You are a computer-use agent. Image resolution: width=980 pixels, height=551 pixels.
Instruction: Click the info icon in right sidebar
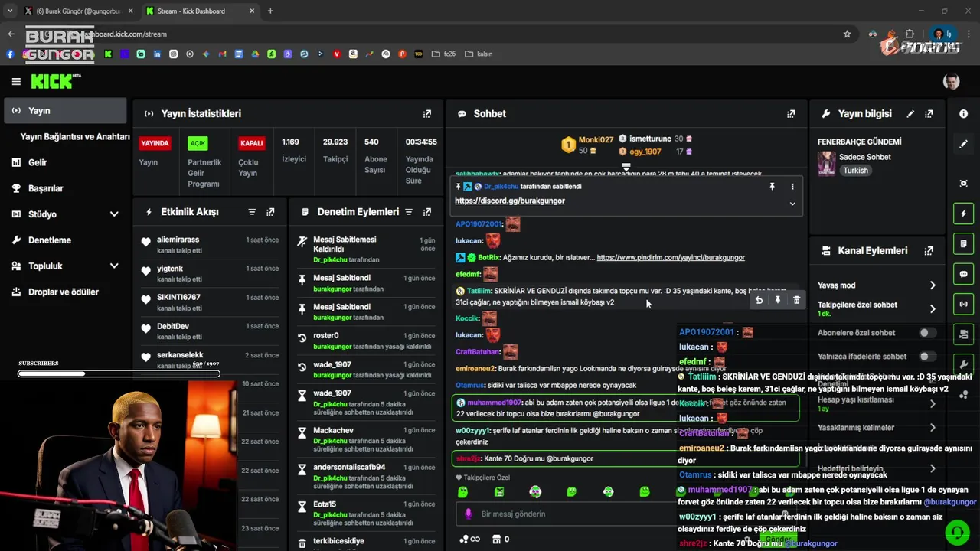click(x=963, y=113)
